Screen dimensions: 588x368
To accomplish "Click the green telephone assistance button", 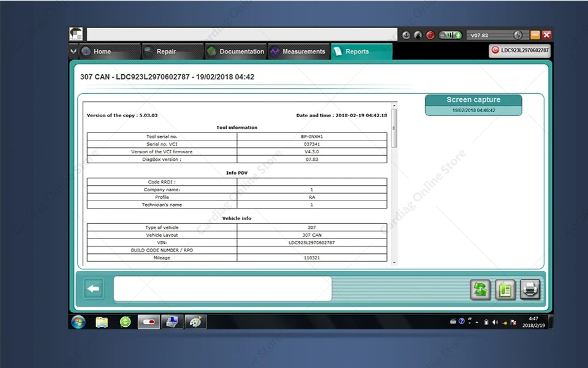I will [x=505, y=289].
